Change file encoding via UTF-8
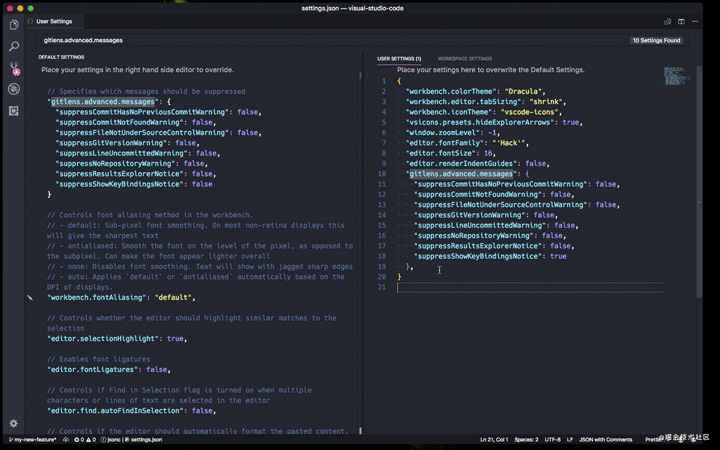Screen dimensions: 720x450 click(x=552, y=439)
